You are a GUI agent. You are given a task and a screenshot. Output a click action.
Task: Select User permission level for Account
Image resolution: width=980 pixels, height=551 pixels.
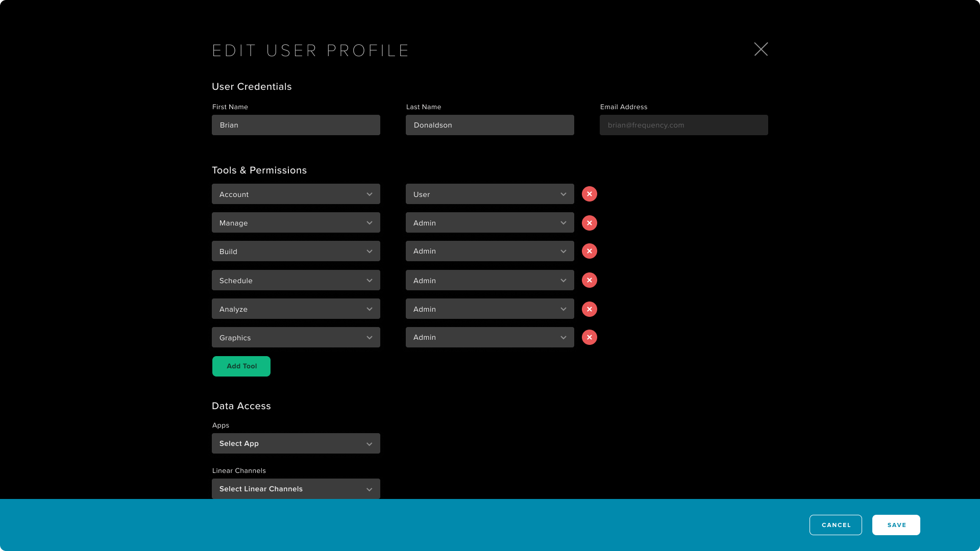[490, 194]
